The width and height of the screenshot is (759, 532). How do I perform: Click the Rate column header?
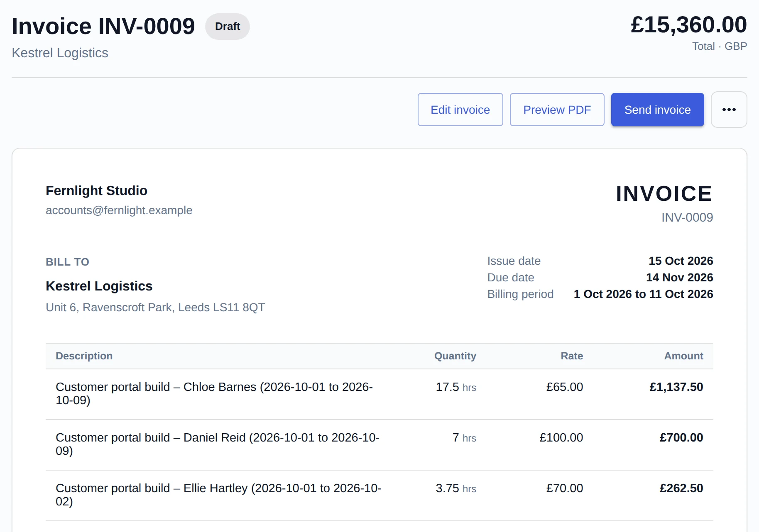(x=572, y=356)
